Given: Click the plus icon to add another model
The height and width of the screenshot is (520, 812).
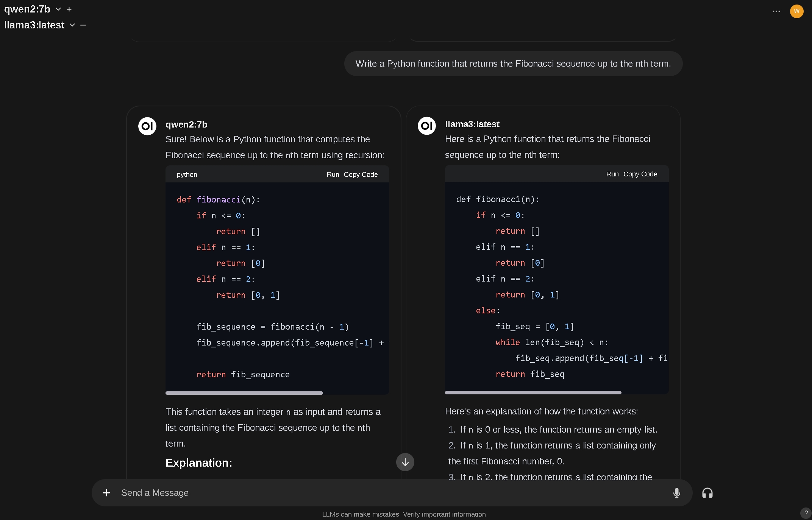Looking at the screenshot, I should (x=69, y=9).
